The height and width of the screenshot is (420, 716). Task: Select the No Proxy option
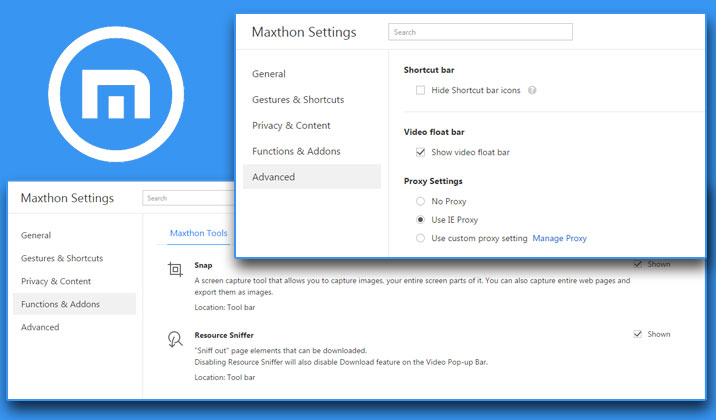click(420, 201)
